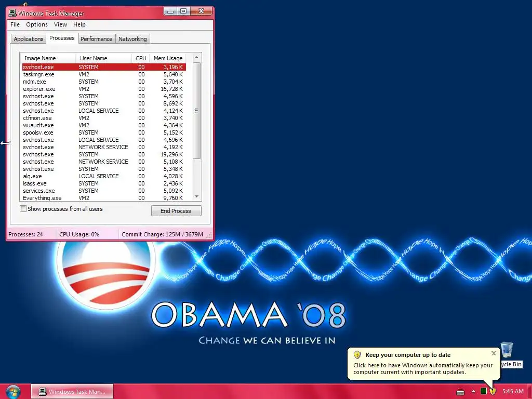Viewport: 532px width, 399px height.
Task: Minimize the Task Manager window
Action: pos(170,11)
